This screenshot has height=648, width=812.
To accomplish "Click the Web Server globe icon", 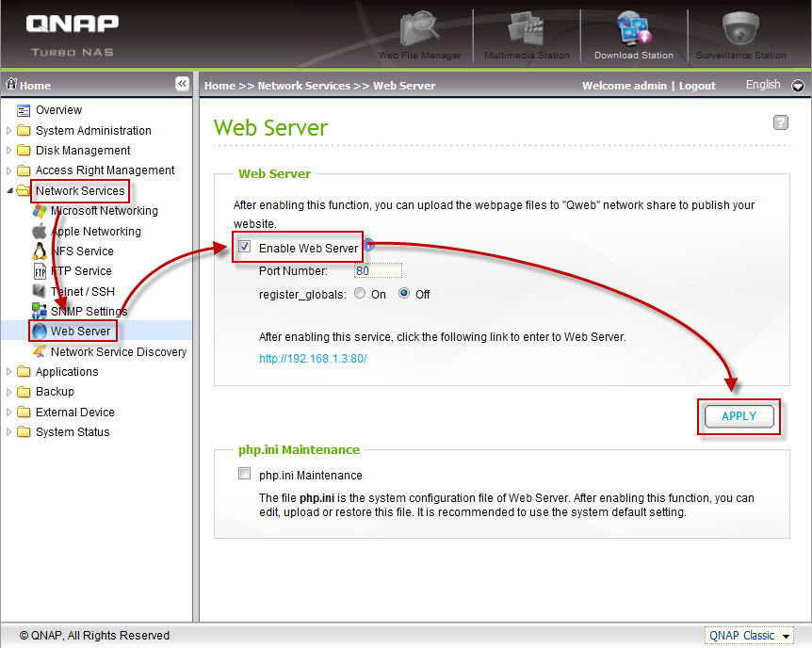I will click(x=40, y=331).
